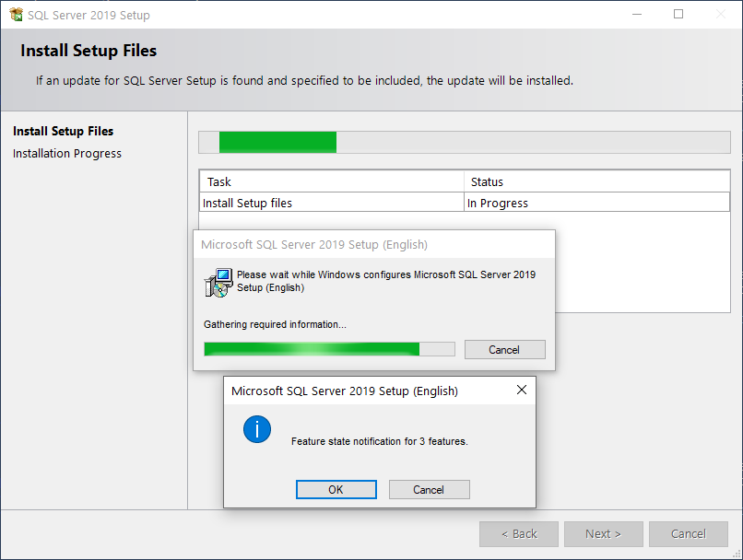
Task: Select the Install Setup files task cell
Action: point(331,203)
